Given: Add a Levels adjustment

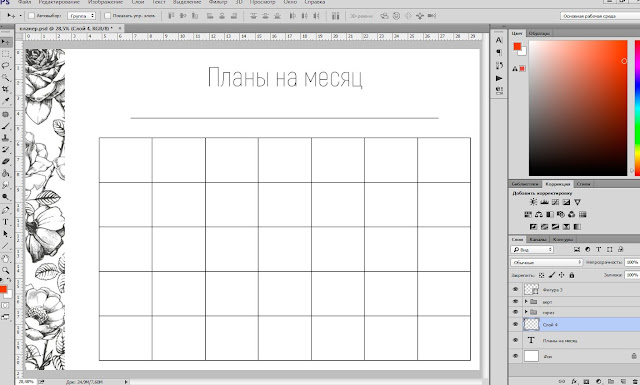Looking at the screenshot, I should pos(544,202).
